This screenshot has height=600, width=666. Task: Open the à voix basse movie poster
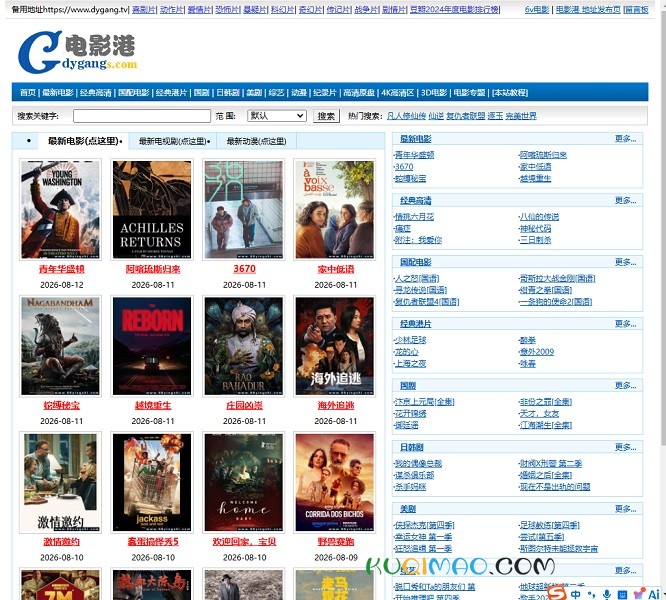click(x=335, y=209)
